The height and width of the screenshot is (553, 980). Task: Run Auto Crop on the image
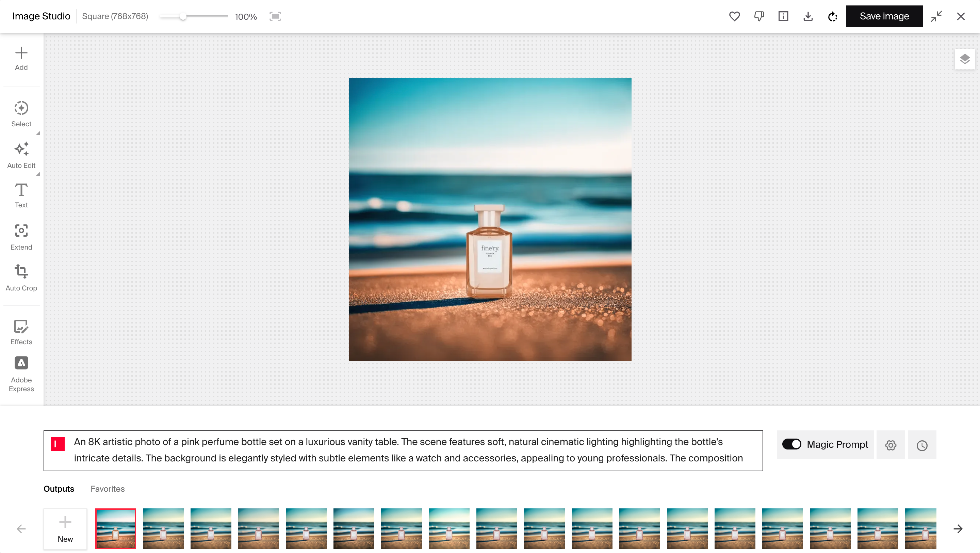pos(21,278)
